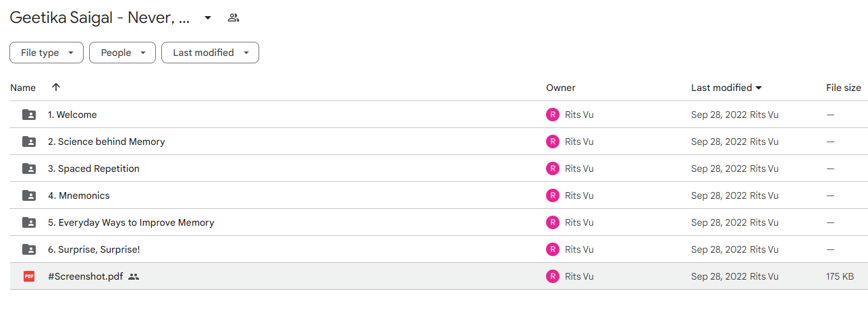Click the owner avatar in the 6. Surprise, Surprise! row
The height and width of the screenshot is (310, 868).
point(553,249)
